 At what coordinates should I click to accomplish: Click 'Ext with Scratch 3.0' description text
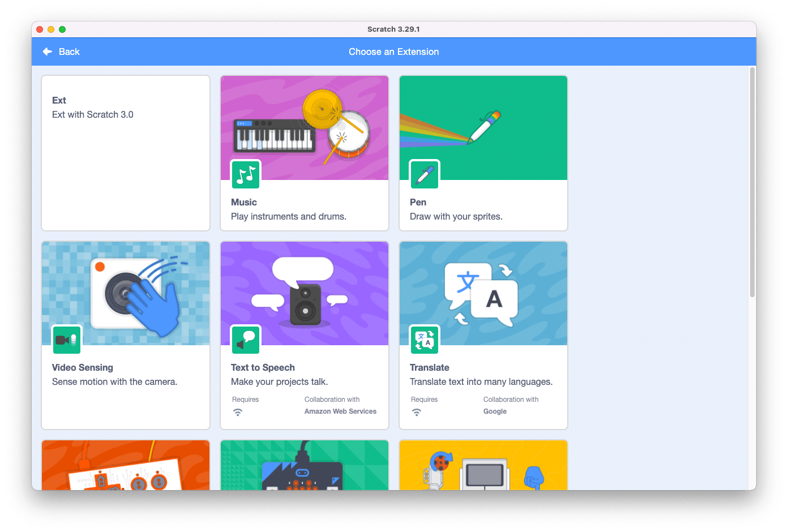pyautogui.click(x=93, y=114)
